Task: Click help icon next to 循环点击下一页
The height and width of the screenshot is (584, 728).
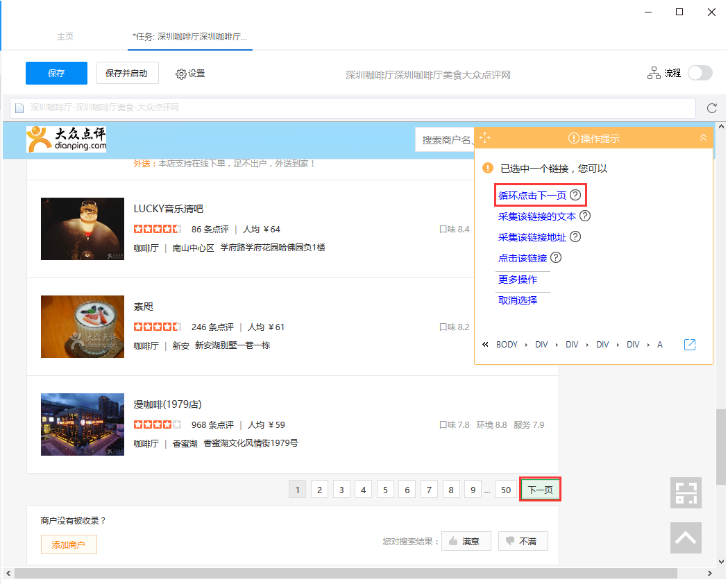Action: tap(575, 195)
